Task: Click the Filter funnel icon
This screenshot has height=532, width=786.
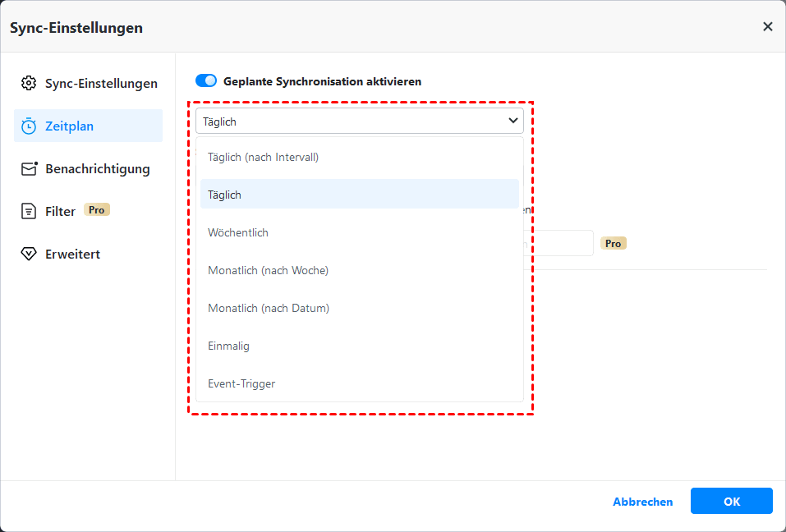Action: point(30,211)
